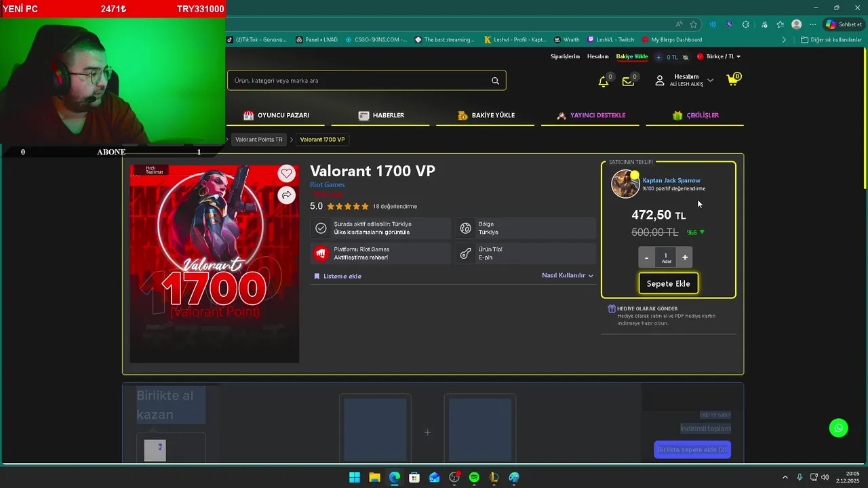
Task: Click the Listeme ekle link
Action: click(338, 277)
